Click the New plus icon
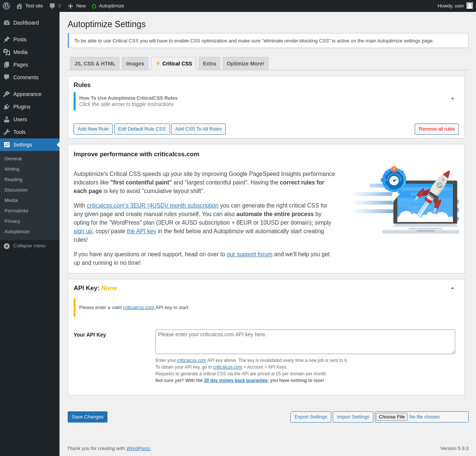Viewport: 476px width, 456px height. 70,6
